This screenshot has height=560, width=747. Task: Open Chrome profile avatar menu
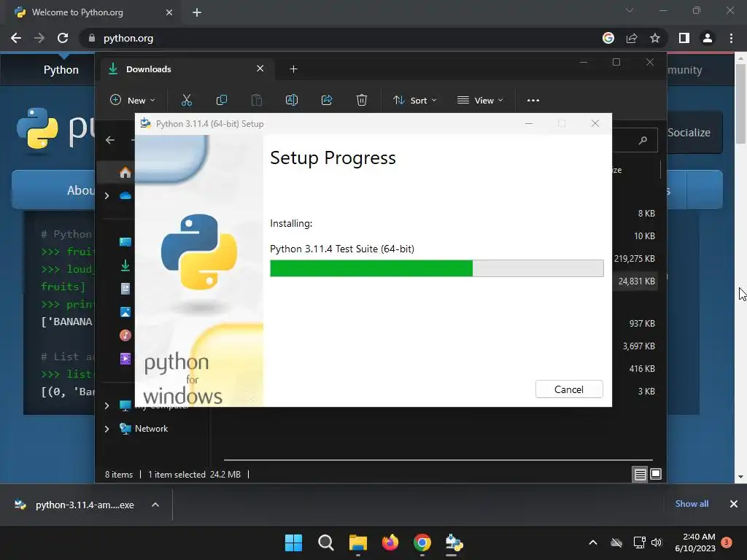(708, 38)
